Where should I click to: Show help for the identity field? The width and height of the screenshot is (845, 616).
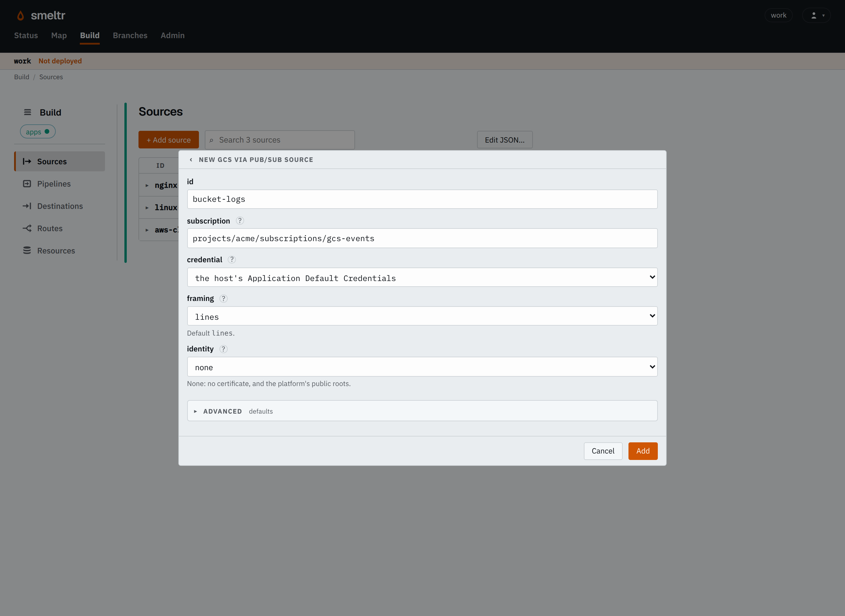coord(223,349)
